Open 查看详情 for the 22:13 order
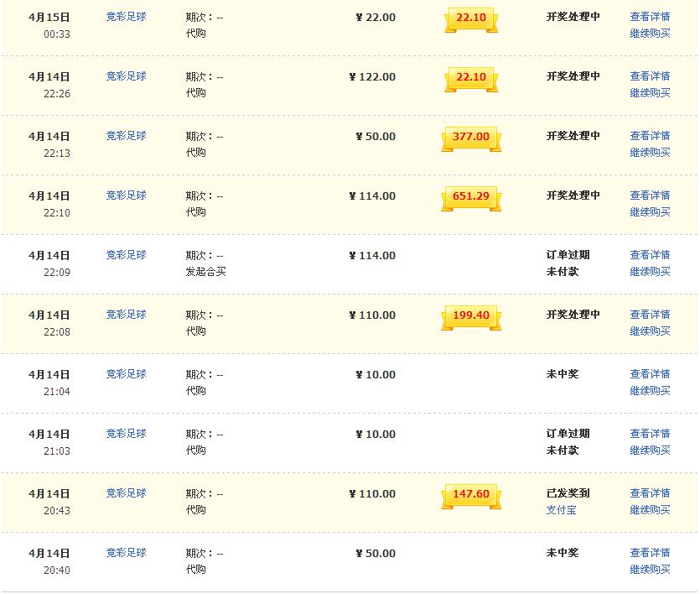This screenshot has width=700, height=594. (650, 136)
